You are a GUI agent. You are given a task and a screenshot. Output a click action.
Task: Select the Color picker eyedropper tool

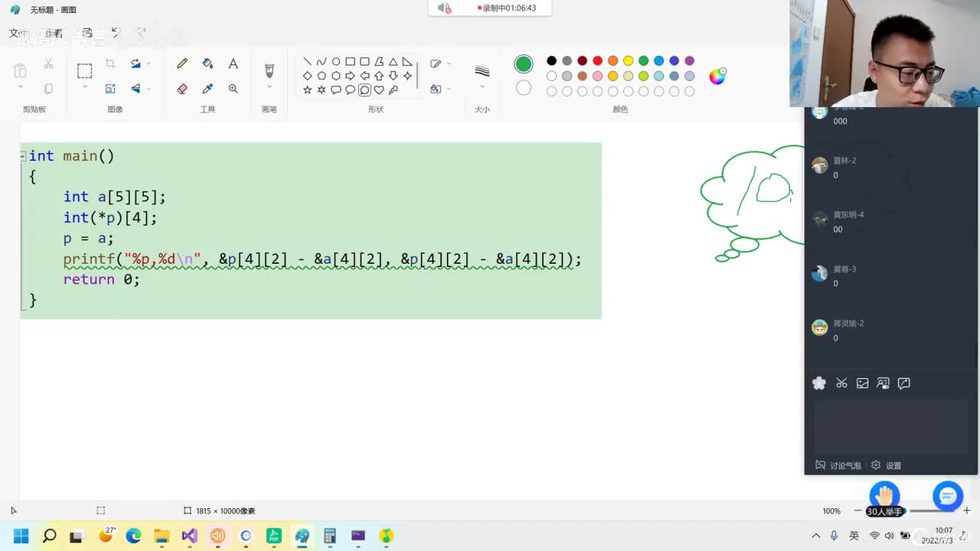point(207,89)
